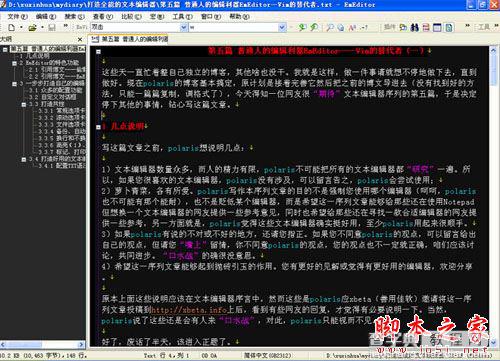Open the 查看(V) menu
This screenshot has height=361, width=500.
pyautogui.click(x=103, y=16)
